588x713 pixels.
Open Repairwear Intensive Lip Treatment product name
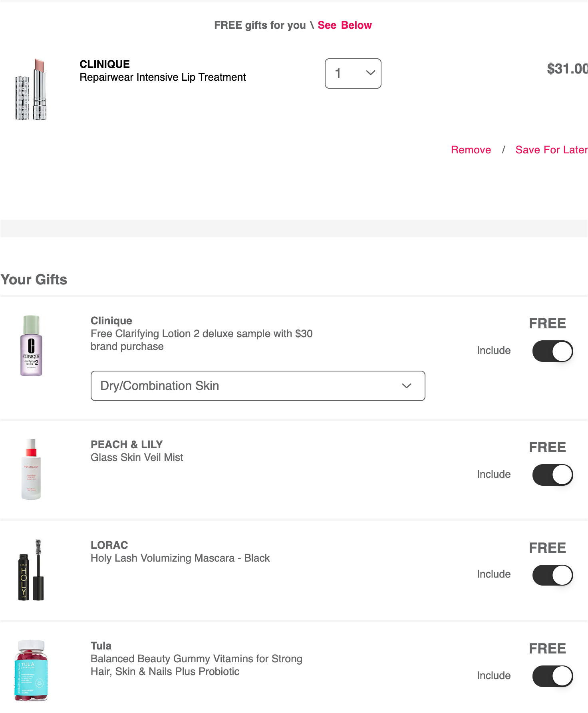click(x=163, y=77)
